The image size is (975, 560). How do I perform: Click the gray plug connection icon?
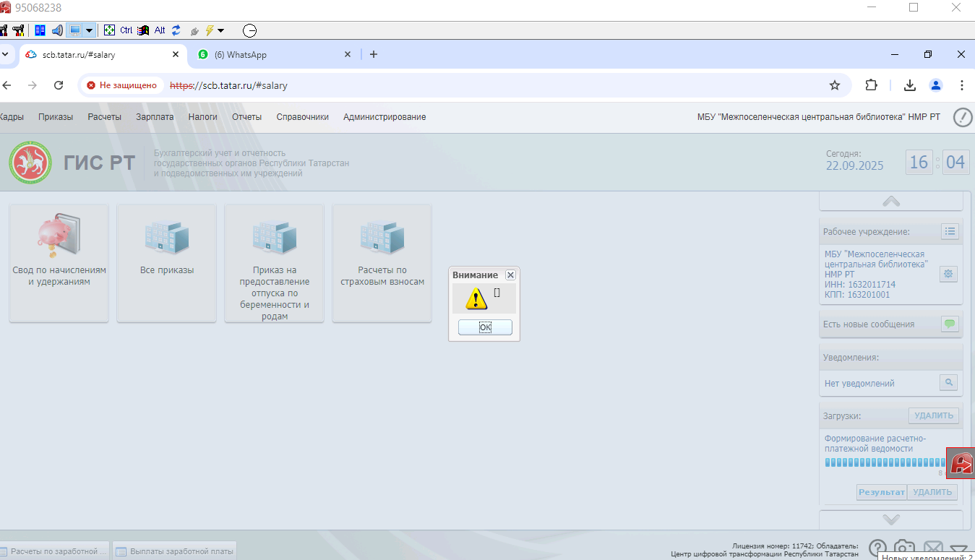[x=194, y=31]
